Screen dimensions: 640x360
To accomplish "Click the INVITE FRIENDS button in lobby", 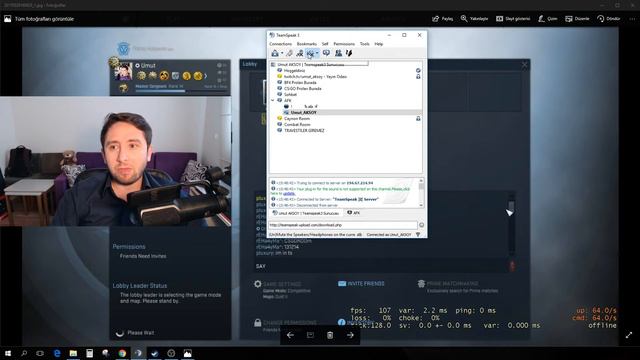I will point(361,284).
